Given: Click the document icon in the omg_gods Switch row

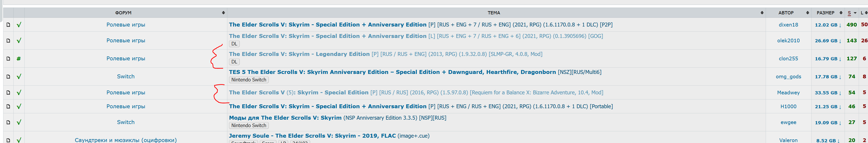Looking at the screenshot, I should click(9, 77).
